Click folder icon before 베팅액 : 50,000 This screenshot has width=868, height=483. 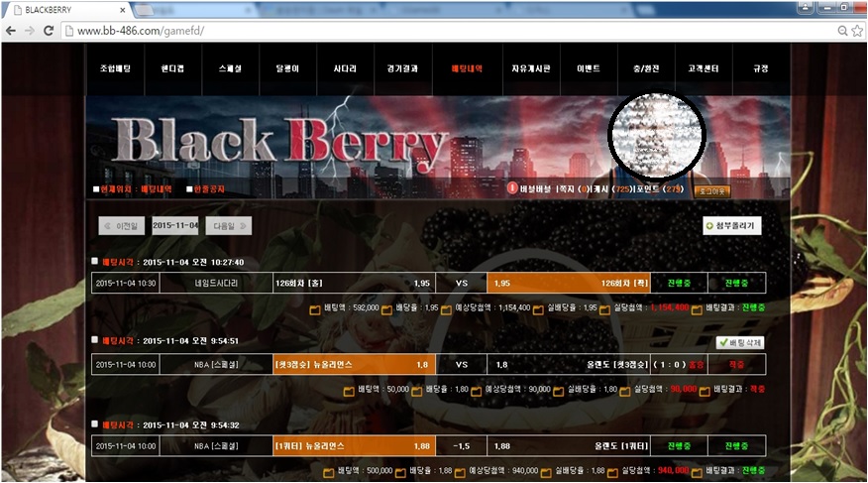[x=349, y=392]
